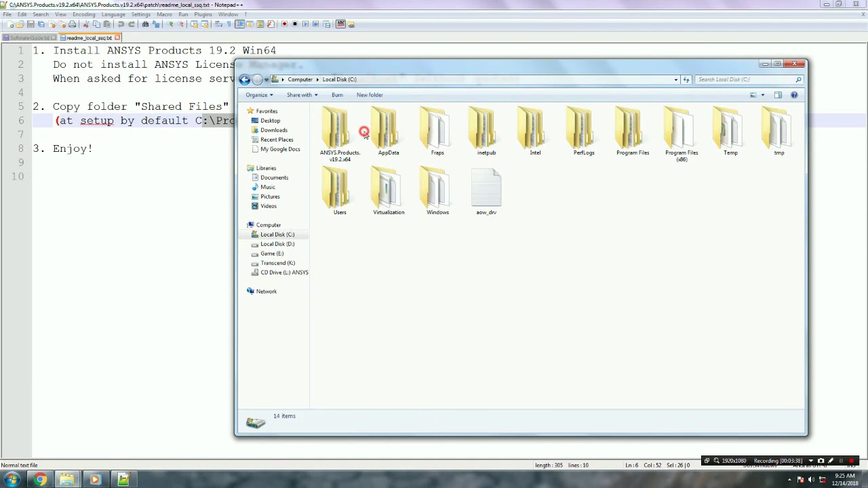Image resolution: width=868 pixels, height=488 pixels.
Task: Click the Notepad++ Print toolbar icon
Action: pyautogui.click(x=73, y=24)
